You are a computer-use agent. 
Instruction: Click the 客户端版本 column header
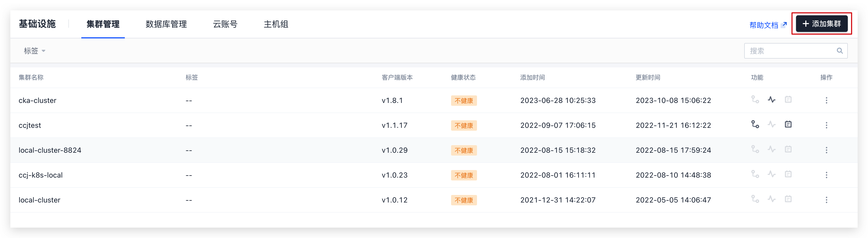point(397,77)
